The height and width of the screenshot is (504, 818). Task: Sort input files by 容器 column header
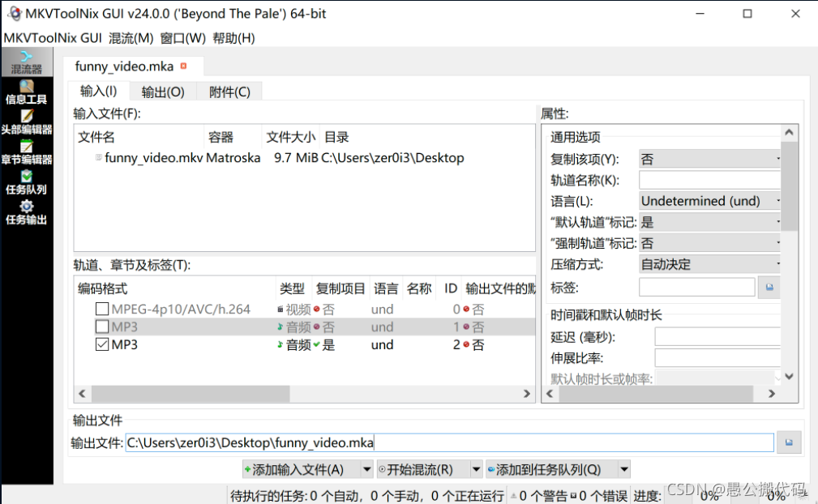coord(233,137)
